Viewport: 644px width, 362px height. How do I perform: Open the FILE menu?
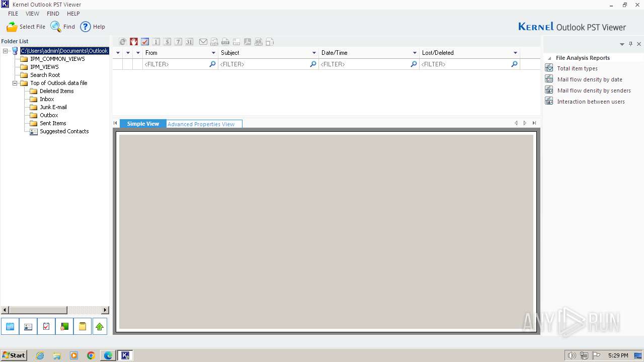tap(13, 14)
